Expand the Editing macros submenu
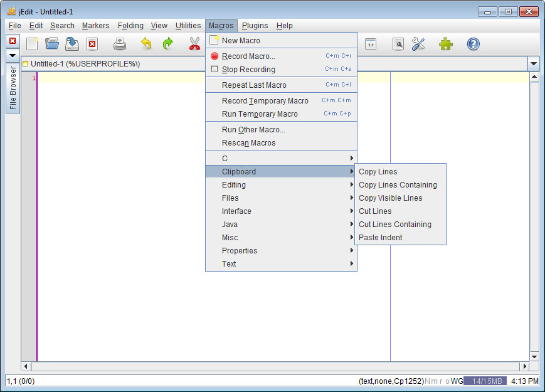Image resolution: width=545 pixels, height=392 pixels. tap(281, 185)
